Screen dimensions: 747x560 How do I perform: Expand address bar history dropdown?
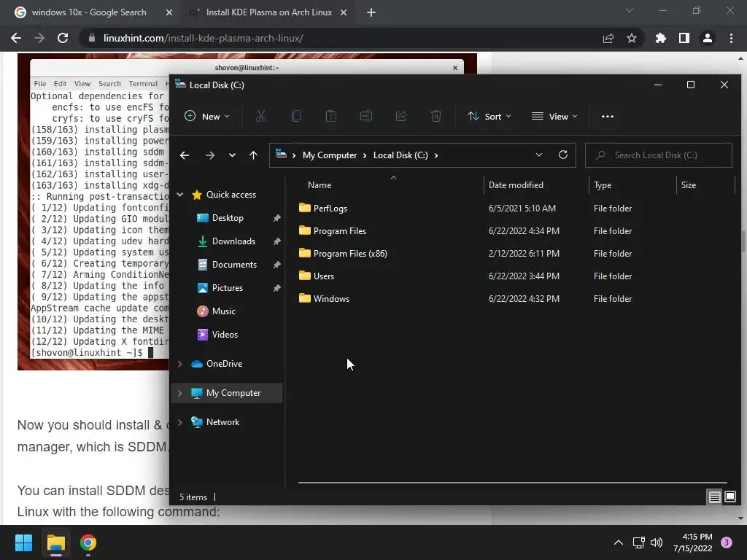click(x=539, y=155)
